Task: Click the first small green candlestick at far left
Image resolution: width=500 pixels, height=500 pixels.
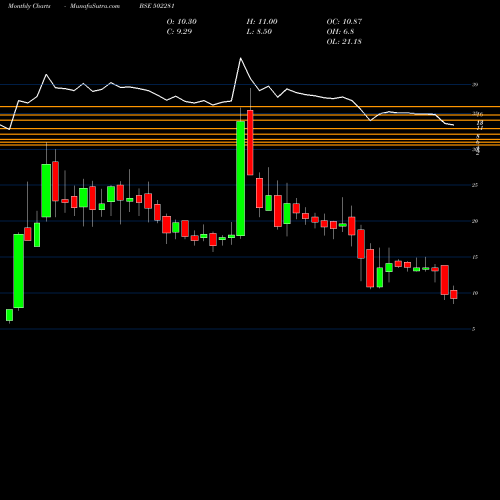Action: pos(9,315)
